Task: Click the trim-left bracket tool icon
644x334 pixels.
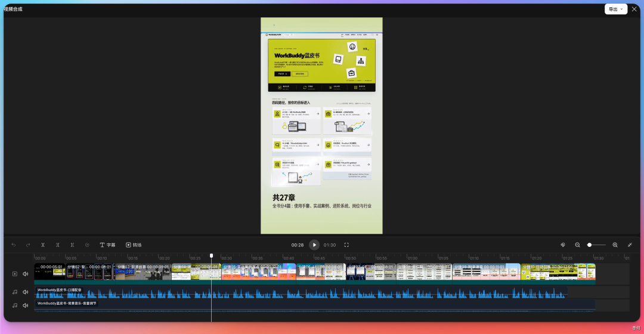Action: [x=57, y=245]
